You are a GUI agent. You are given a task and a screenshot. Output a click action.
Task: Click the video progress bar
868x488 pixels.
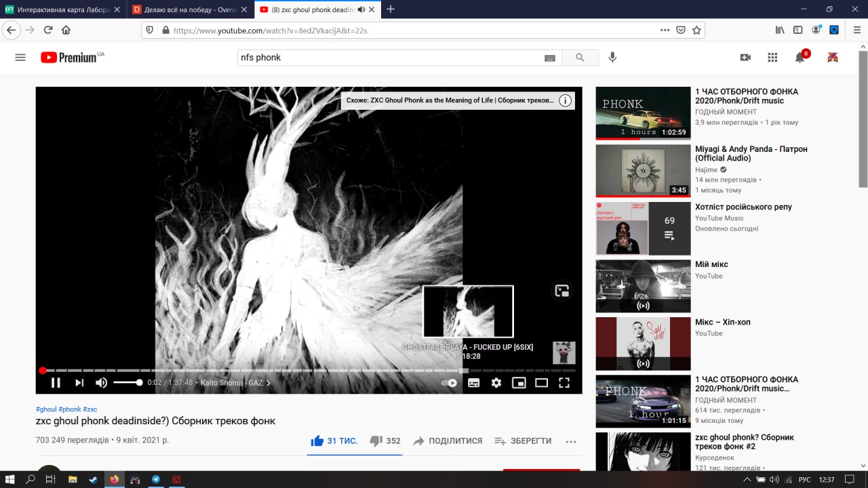click(309, 371)
